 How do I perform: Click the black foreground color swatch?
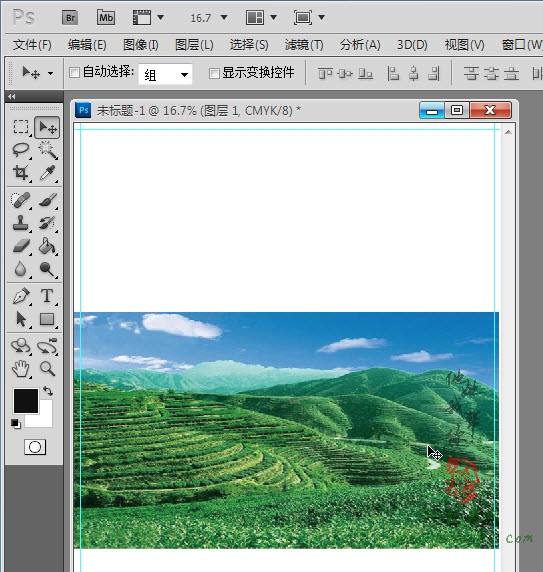click(26, 401)
